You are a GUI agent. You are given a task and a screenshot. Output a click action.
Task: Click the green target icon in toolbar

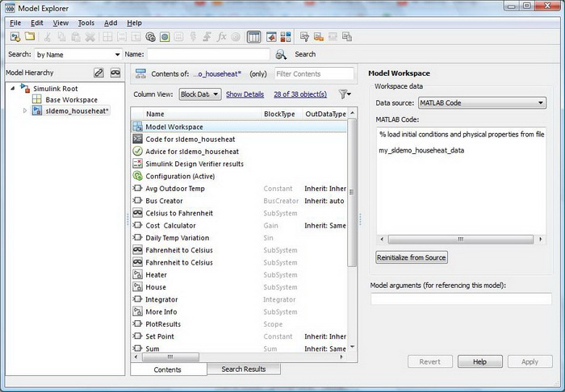[x=165, y=37]
